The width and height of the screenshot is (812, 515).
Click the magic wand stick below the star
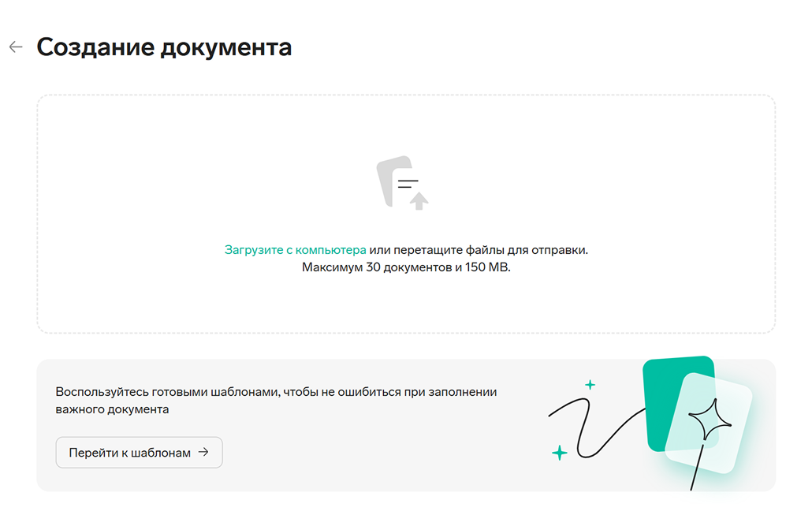[697, 466]
